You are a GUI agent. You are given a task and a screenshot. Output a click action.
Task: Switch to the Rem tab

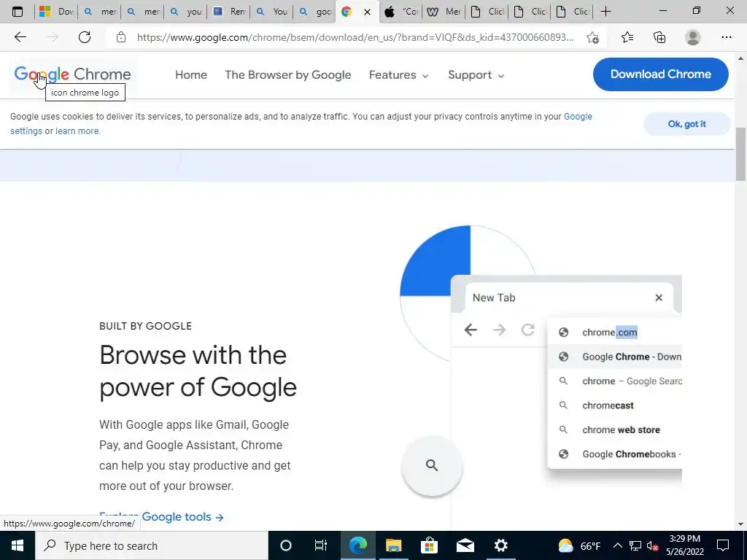pos(228,12)
